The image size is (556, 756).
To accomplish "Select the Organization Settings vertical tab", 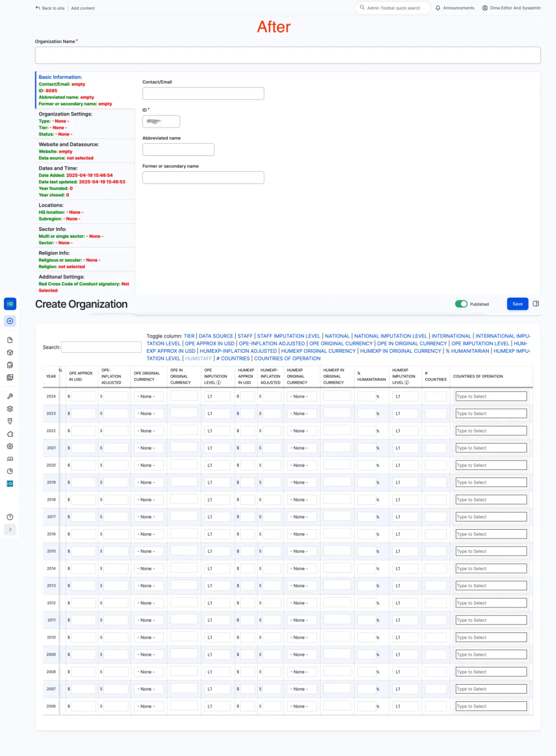I will [x=85, y=124].
